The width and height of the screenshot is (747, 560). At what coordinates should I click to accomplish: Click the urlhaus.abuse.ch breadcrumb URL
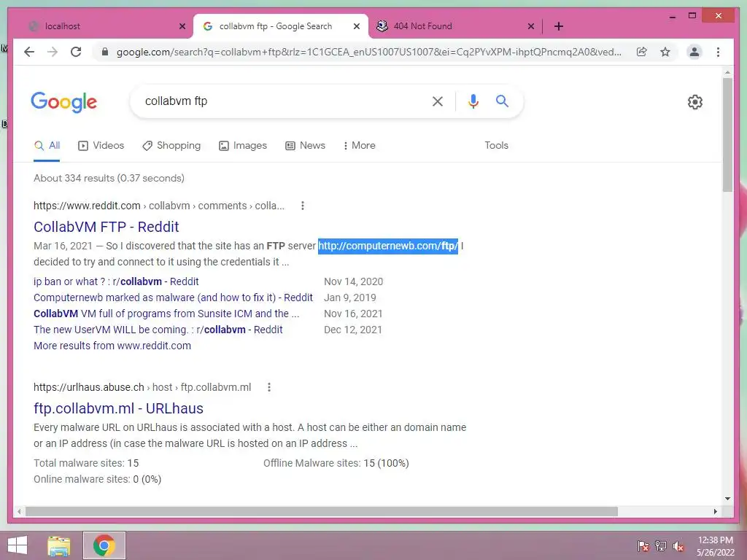pos(142,387)
